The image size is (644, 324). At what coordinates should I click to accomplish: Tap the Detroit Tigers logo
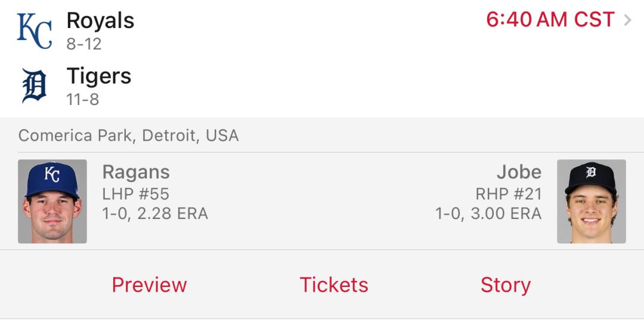pyautogui.click(x=34, y=85)
